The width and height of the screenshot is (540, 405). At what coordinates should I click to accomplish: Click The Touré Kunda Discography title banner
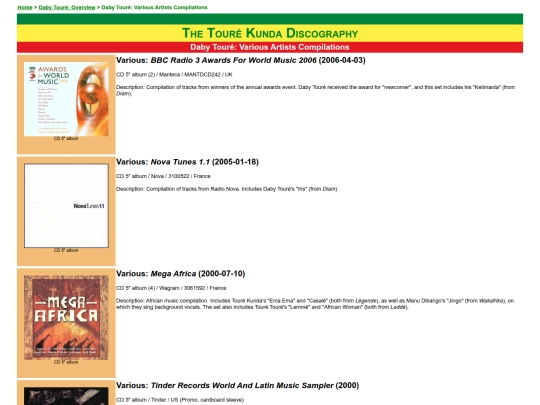click(x=270, y=33)
